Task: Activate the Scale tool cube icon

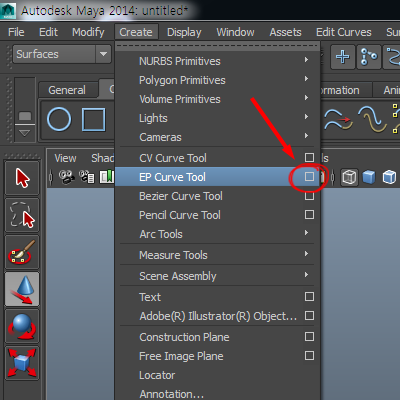Action: [x=22, y=363]
